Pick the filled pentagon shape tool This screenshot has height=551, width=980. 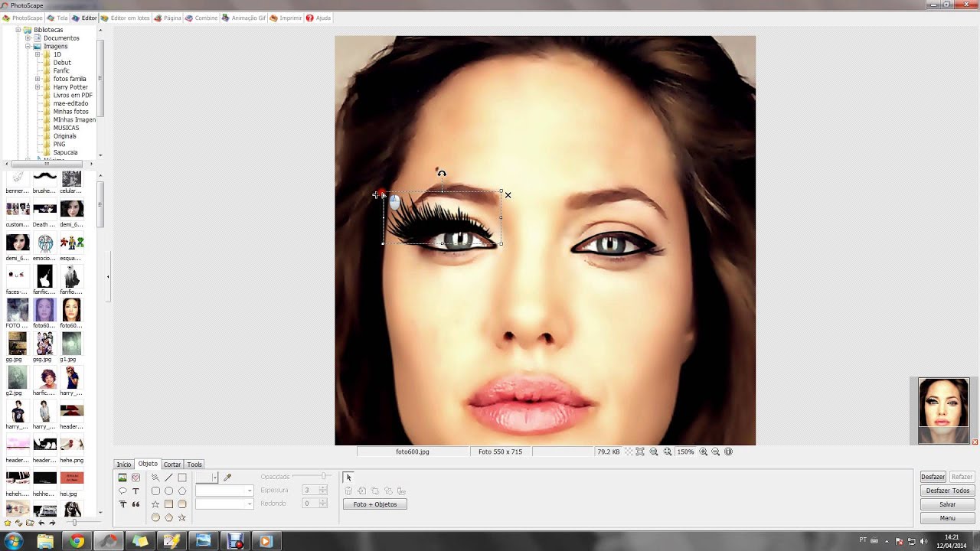click(x=168, y=517)
